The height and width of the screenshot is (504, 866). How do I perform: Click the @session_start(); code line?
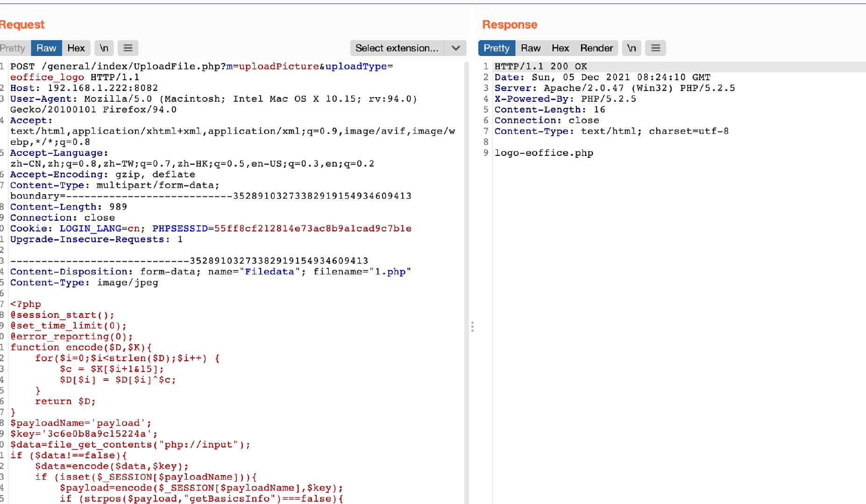pyautogui.click(x=62, y=315)
